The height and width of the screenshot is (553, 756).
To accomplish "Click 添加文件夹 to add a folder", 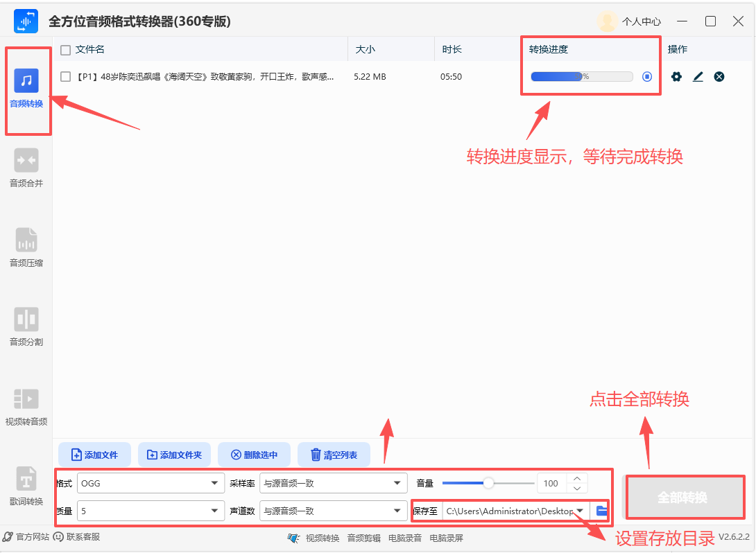I will [x=174, y=455].
